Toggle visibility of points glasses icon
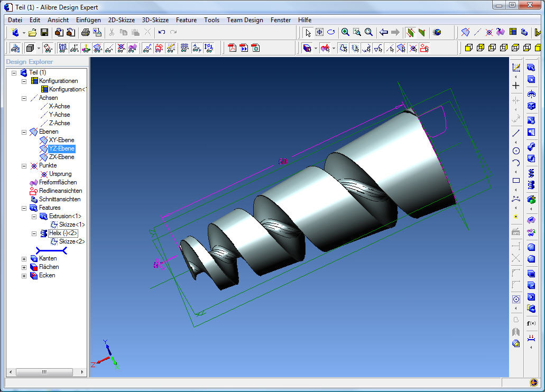Screen dimensions: 545x392 (x=121, y=48)
